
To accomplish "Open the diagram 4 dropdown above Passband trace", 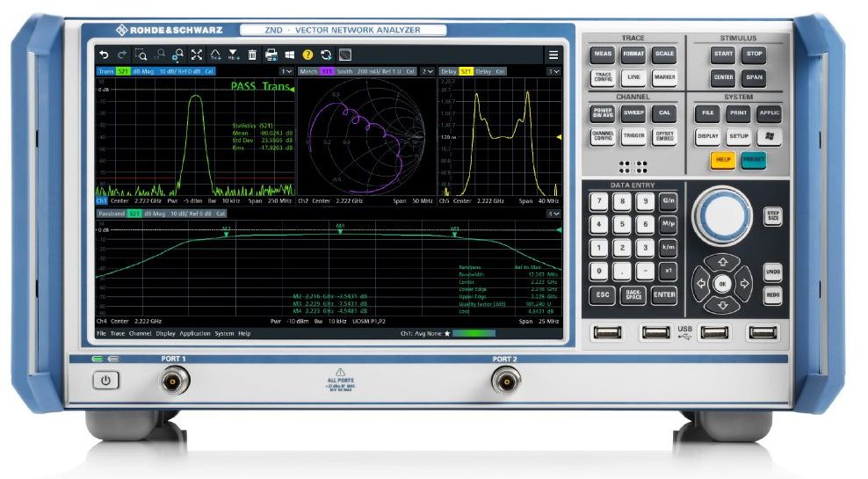I will tap(554, 214).
